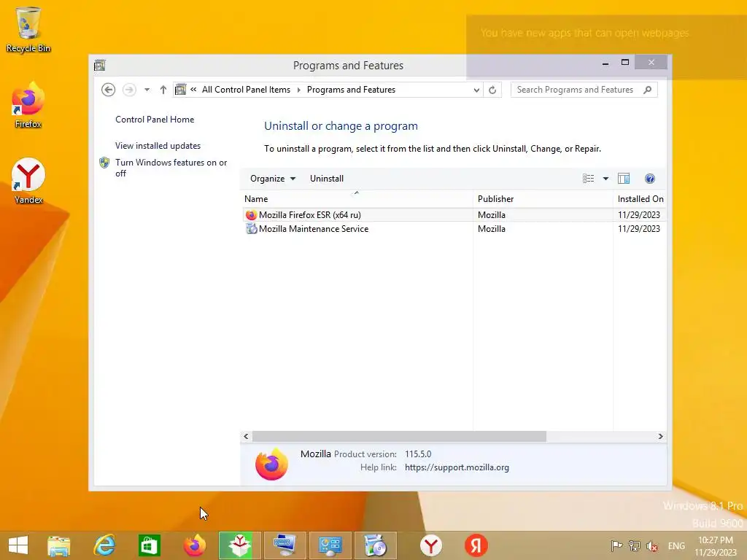Open the Recycle Bin desktop icon
Viewport: 747px width, 560px height.
click(28, 29)
